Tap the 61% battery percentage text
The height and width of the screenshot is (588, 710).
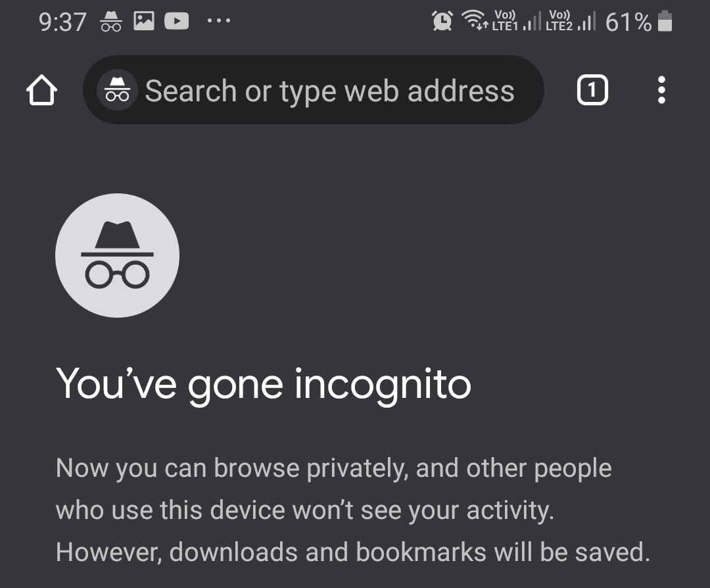coord(628,22)
